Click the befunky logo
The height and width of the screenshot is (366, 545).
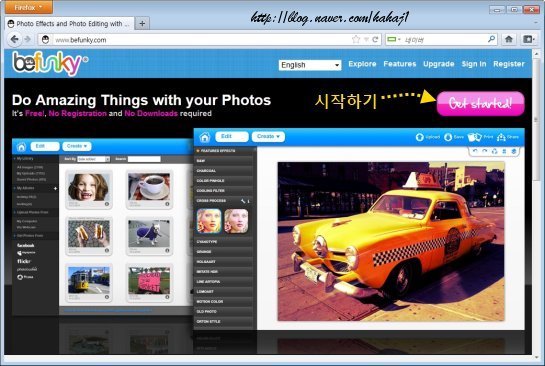coord(50,63)
